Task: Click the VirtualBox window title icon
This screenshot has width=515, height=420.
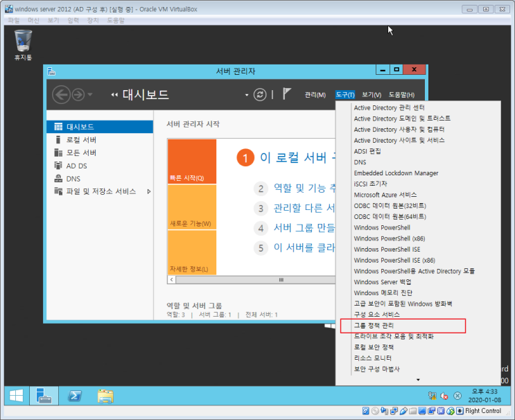Action: pos(9,9)
